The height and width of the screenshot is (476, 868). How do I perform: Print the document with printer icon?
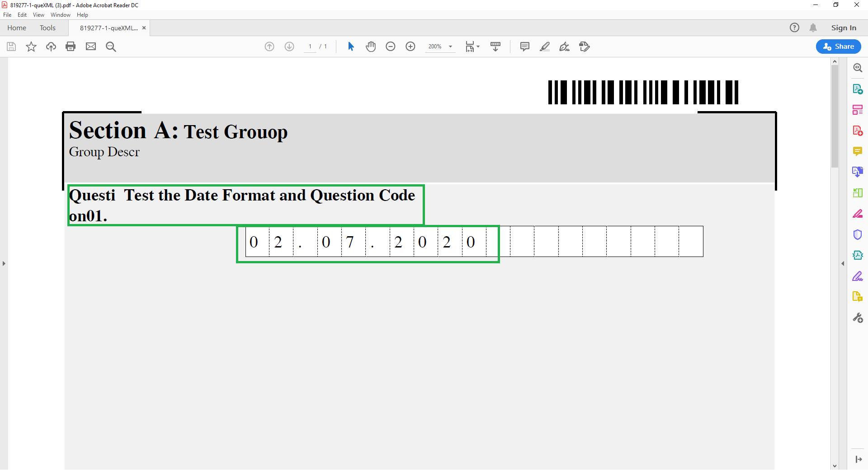pos(71,47)
